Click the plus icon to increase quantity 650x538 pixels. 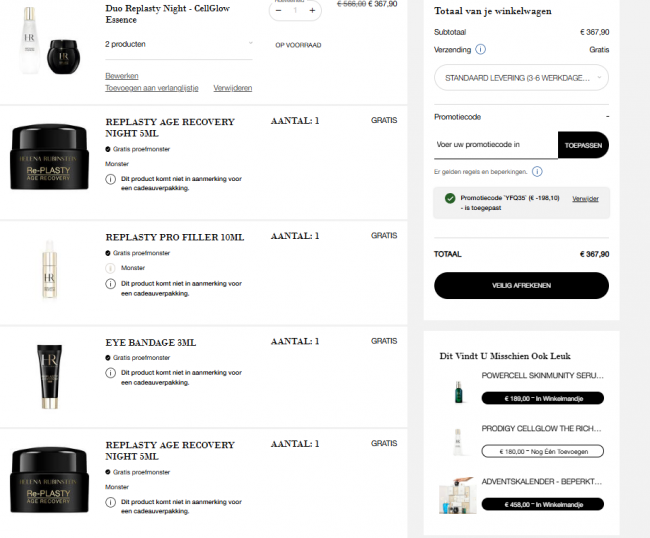click(312, 10)
